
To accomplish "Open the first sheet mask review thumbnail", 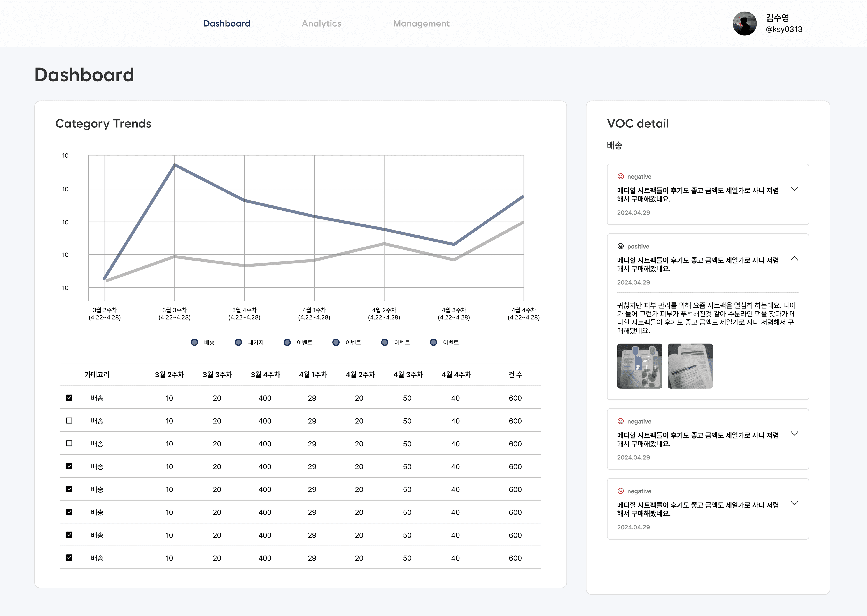I will 639,366.
